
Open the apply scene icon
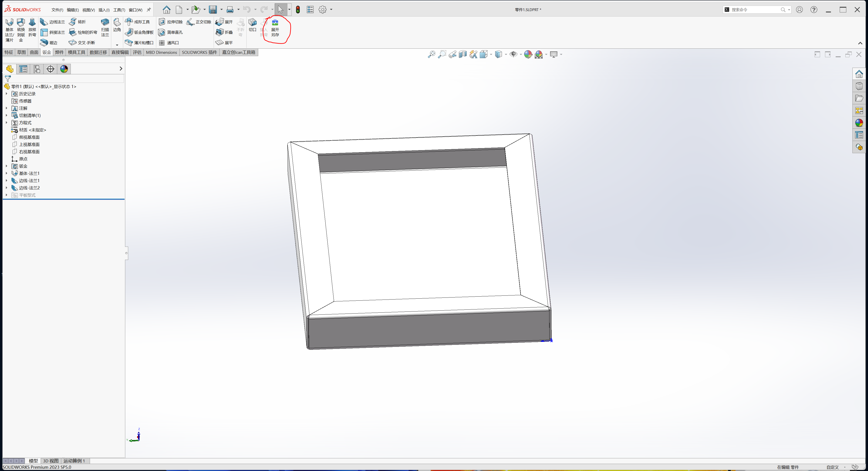(539, 54)
